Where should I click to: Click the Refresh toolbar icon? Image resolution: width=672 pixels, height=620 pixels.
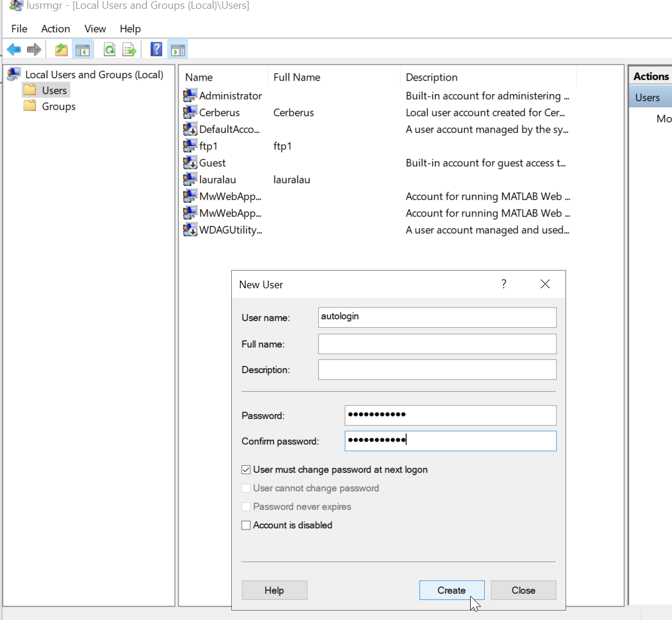[109, 50]
